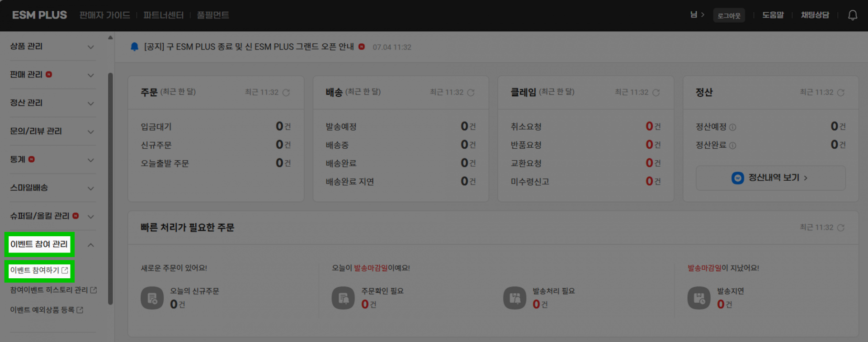Click the 오늘의 신규주문 icon
This screenshot has width=868, height=342.
tap(152, 298)
